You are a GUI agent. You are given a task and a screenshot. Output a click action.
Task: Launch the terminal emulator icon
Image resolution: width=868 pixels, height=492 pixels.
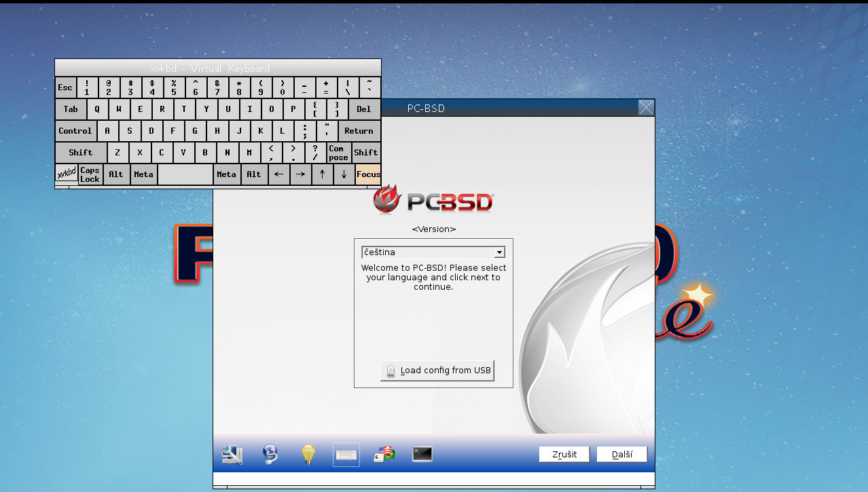click(x=422, y=454)
